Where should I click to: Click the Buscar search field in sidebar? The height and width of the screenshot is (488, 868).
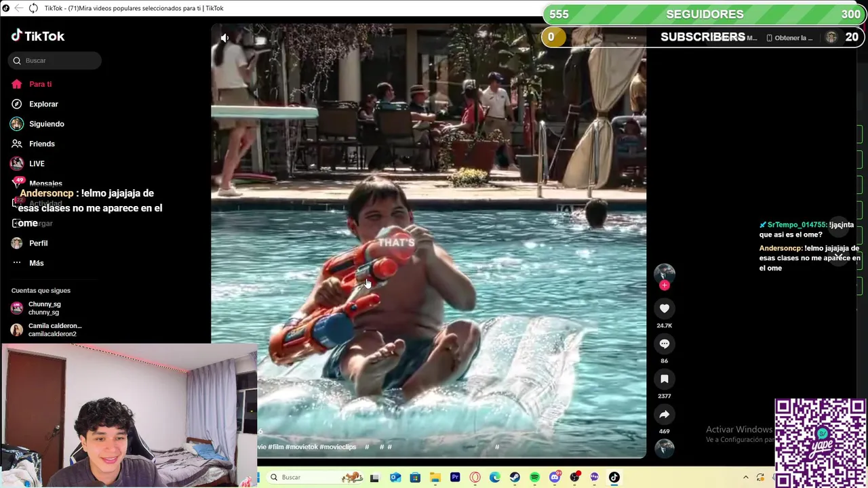pyautogui.click(x=55, y=60)
